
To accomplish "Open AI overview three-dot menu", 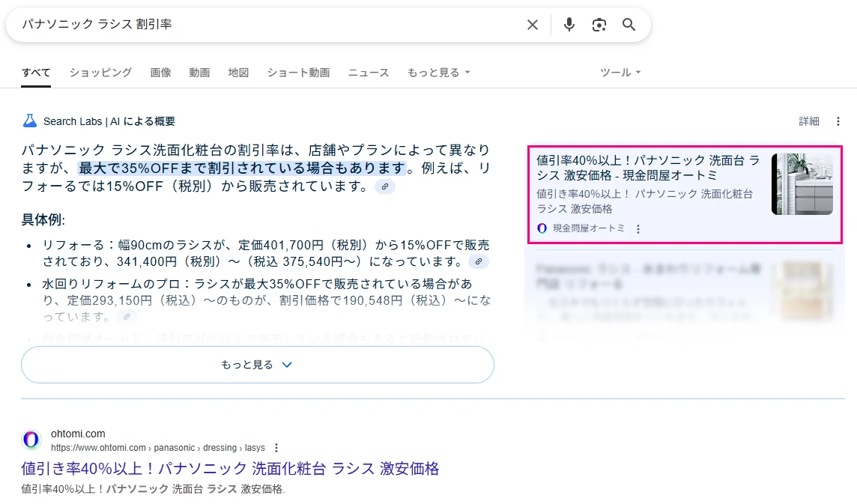I will point(838,121).
